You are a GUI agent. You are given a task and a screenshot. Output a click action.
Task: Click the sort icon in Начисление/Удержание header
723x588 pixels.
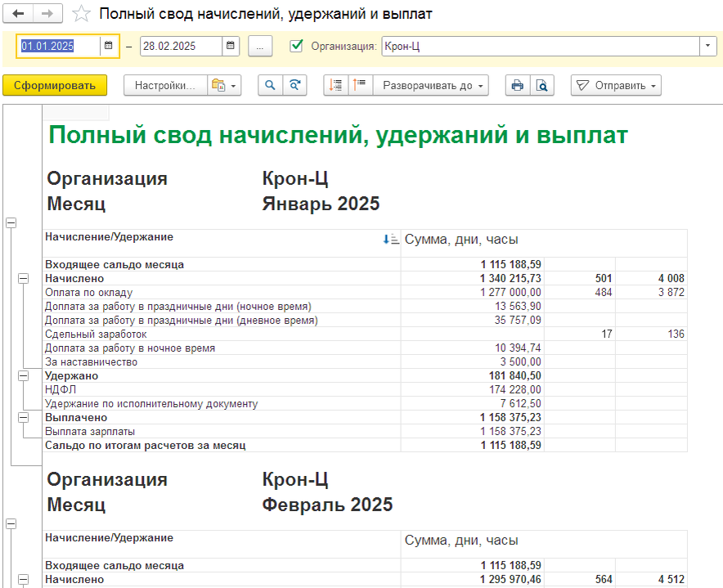[x=391, y=239]
